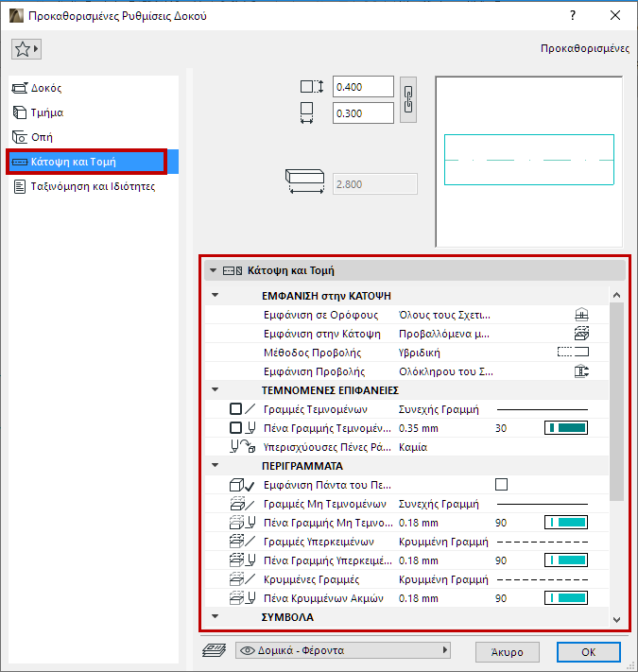Click pen number 90 of Πένα Κρυμμένων Ακμών
638x672 pixels.
pos(501,598)
